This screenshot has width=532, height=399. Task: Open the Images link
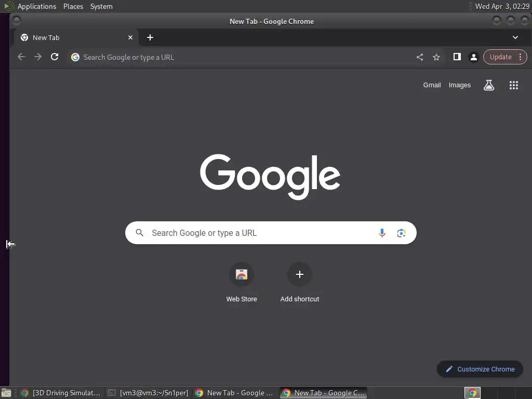pyautogui.click(x=459, y=85)
